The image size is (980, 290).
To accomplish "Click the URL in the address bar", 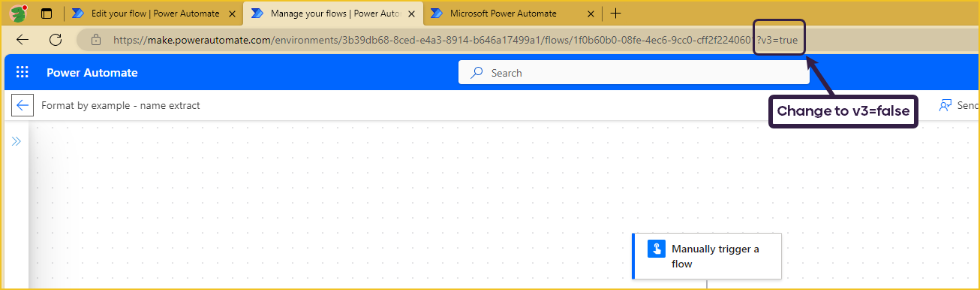I will pos(455,40).
